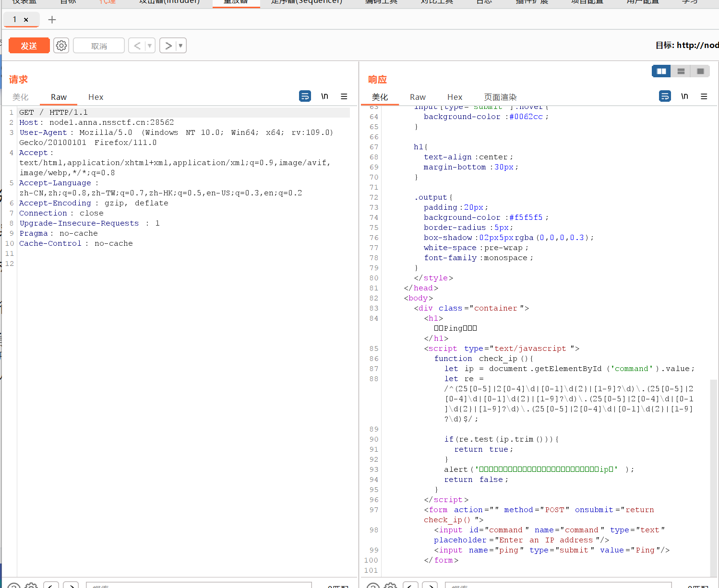Open the request panel options menu

click(344, 96)
